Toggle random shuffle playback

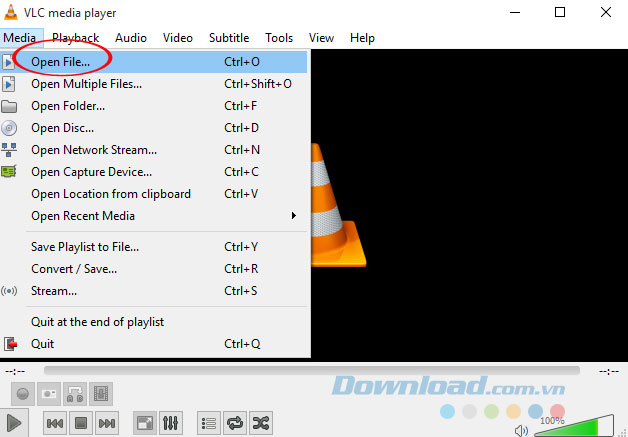click(x=261, y=423)
